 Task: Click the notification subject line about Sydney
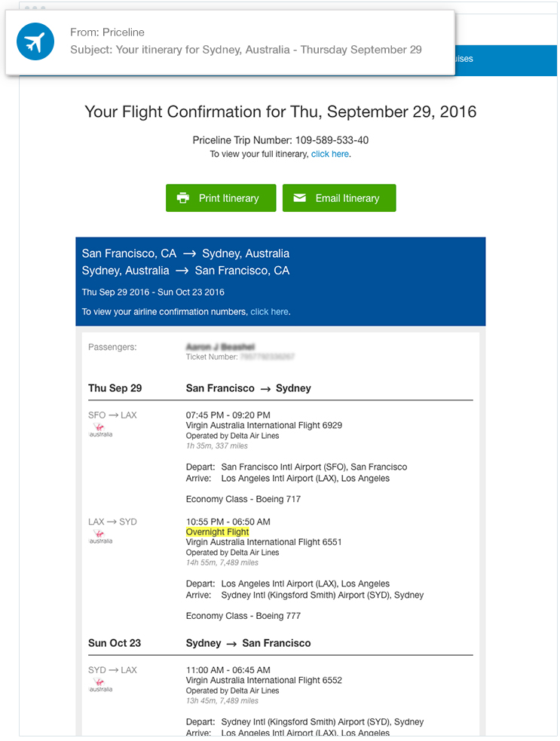coord(246,50)
